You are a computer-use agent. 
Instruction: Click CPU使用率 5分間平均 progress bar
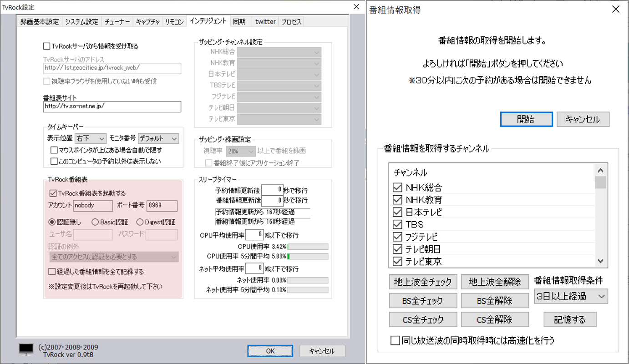tap(308, 256)
